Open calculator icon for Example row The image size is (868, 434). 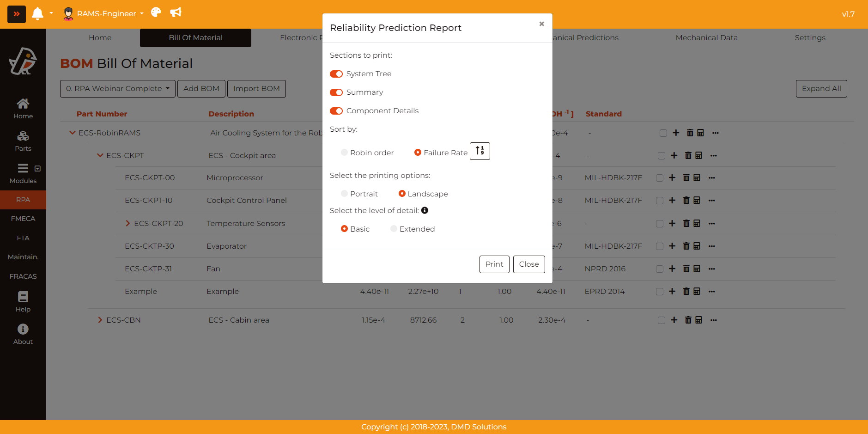click(697, 291)
